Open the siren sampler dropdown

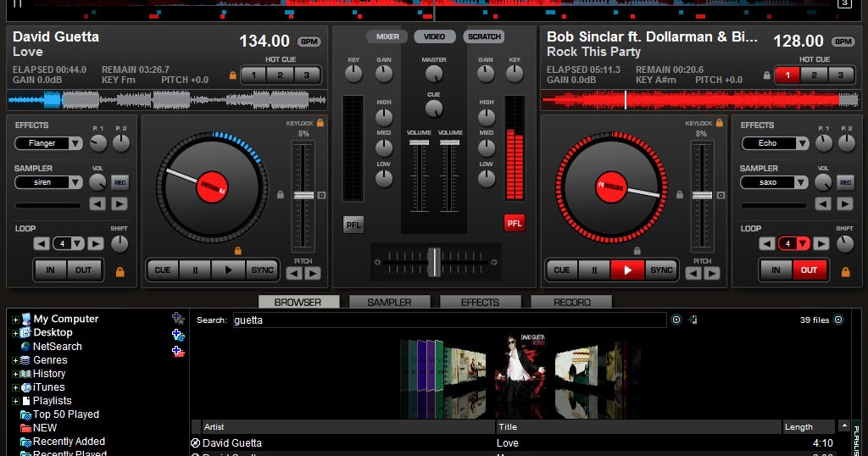pyautogui.click(x=75, y=182)
